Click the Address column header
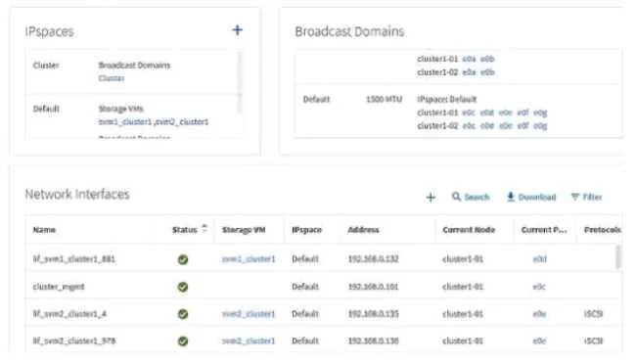Image resolution: width=637 pixels, height=364 pixels. 363,230
